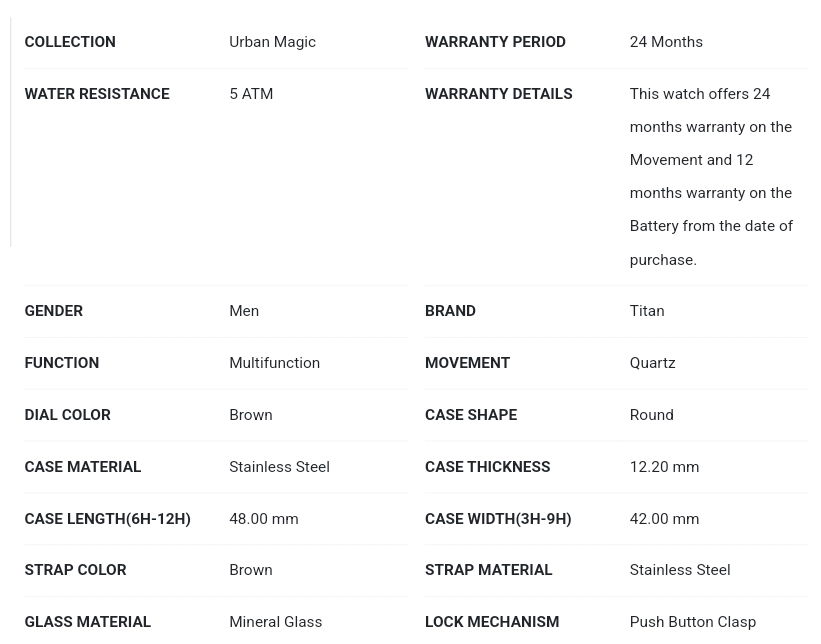Screen dimensions: 821x644
Task: Click the CASE MATERIAL Stainless Steel value
Action: point(279,467)
